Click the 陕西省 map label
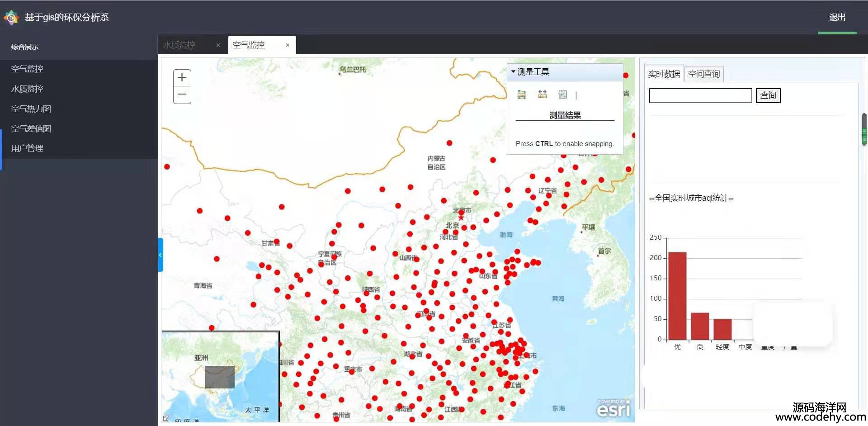868x426 pixels. [x=371, y=289]
